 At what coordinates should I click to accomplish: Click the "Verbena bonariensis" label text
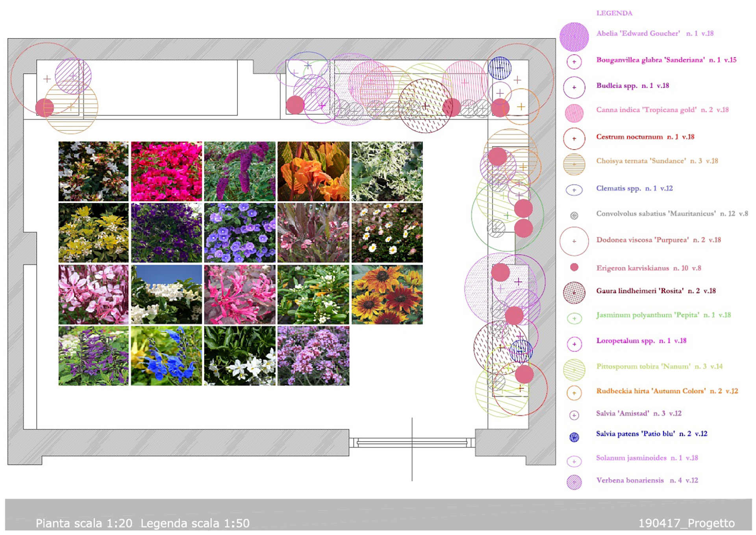[x=630, y=480]
